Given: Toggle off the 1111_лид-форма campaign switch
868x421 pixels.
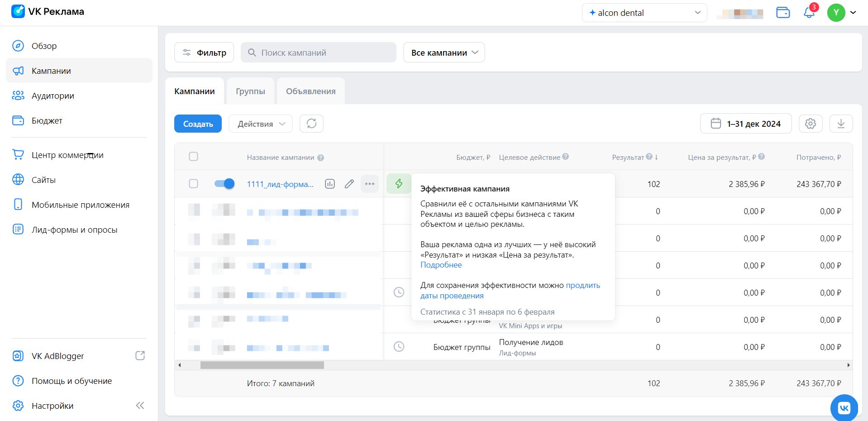Looking at the screenshot, I should 224,184.
